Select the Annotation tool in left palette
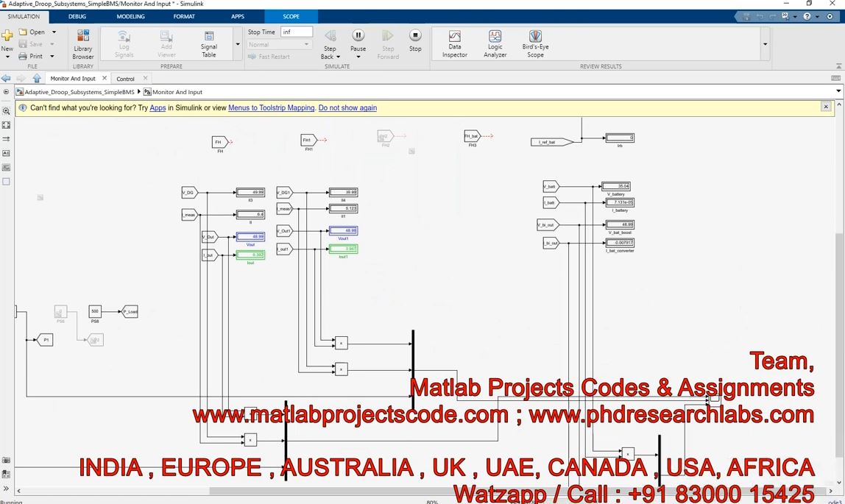Screen dimensions: 845x504 (7, 153)
